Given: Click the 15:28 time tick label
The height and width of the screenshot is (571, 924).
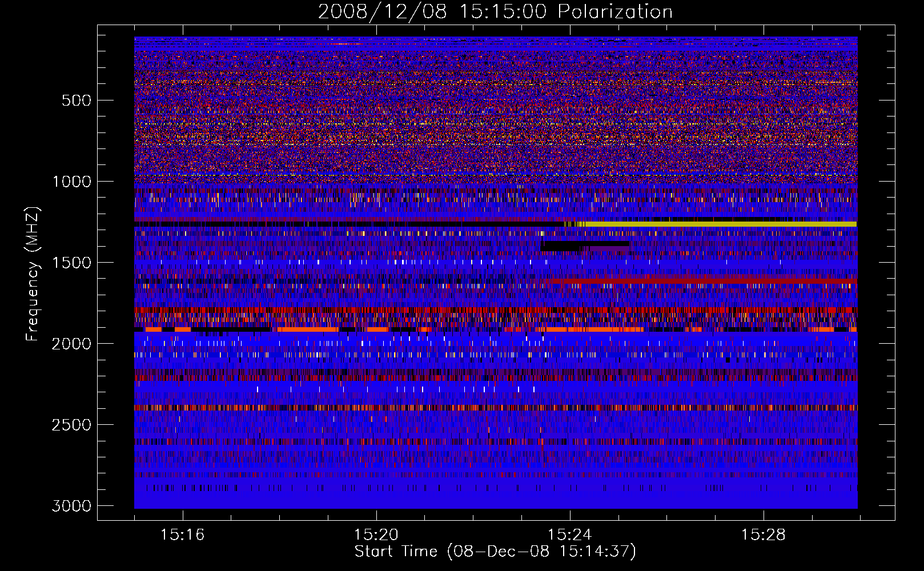Looking at the screenshot, I should click(x=763, y=535).
